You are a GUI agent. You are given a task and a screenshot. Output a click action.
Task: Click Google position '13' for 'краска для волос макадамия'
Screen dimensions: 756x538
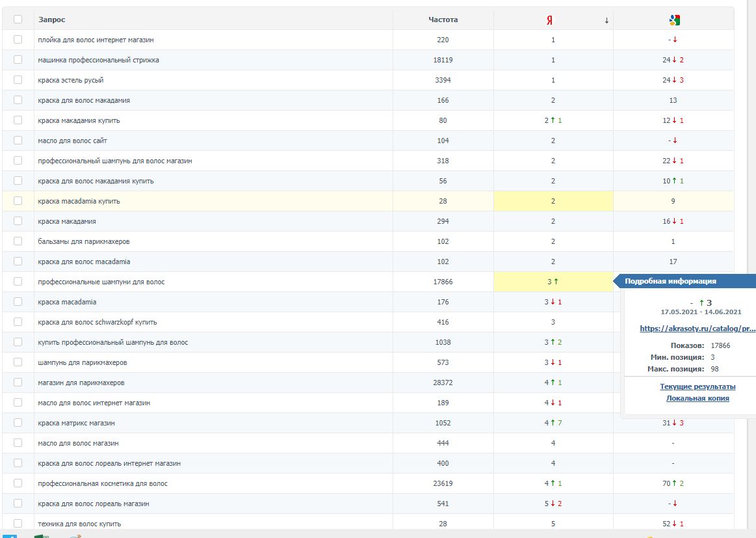[673, 100]
